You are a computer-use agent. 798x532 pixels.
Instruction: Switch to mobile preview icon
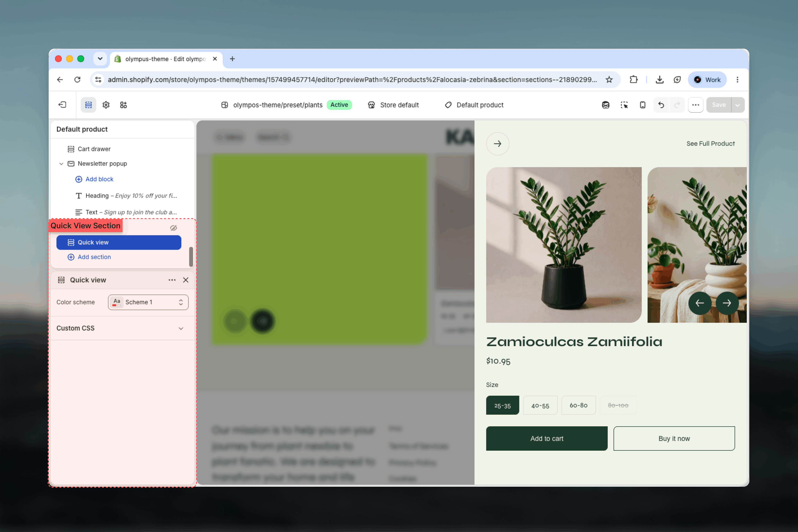coord(643,105)
